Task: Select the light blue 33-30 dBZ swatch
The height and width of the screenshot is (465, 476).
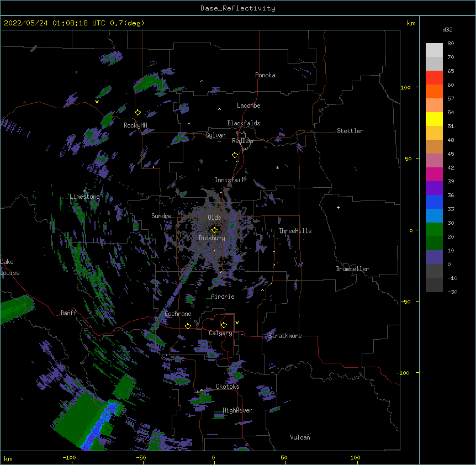Action: [x=434, y=216]
